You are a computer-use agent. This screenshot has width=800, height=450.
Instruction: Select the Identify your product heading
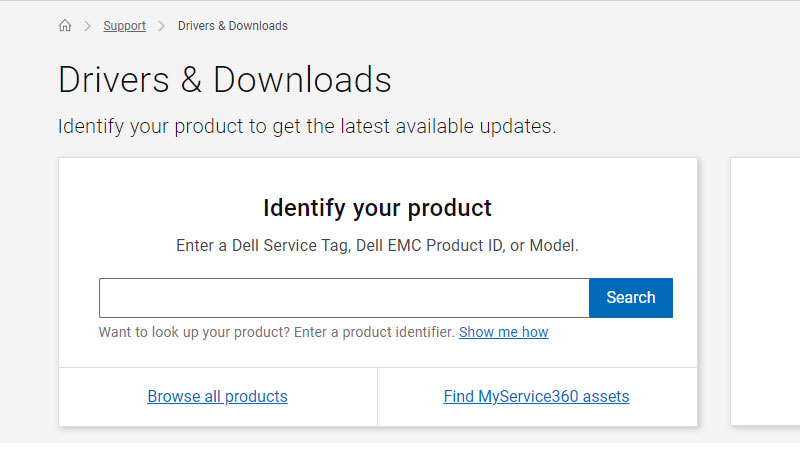(x=378, y=208)
